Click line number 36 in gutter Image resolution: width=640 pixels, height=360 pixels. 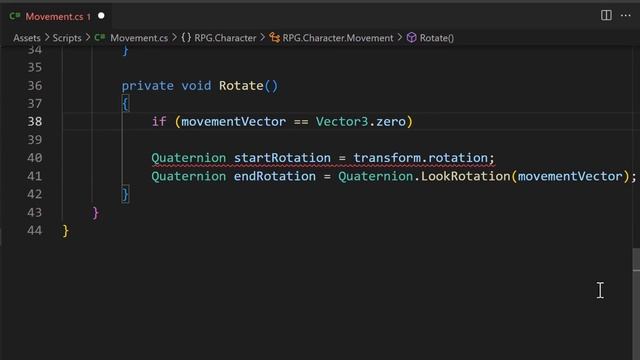[35, 86]
